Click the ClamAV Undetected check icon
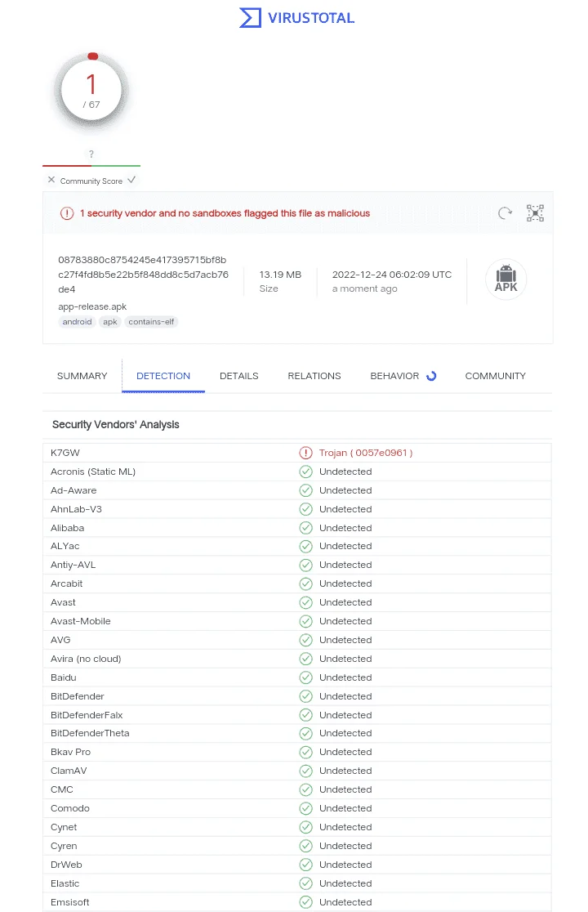 (305, 771)
